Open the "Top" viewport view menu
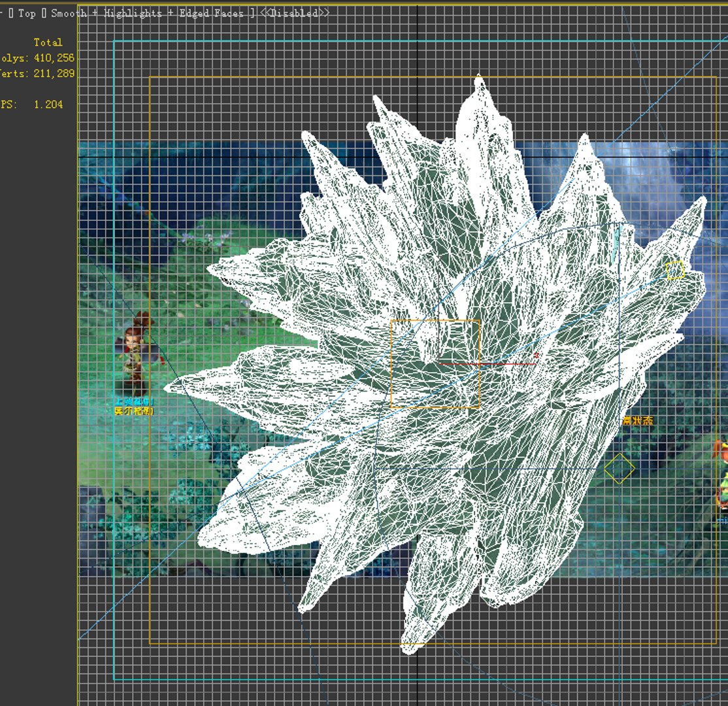728x706 pixels. click(x=27, y=14)
